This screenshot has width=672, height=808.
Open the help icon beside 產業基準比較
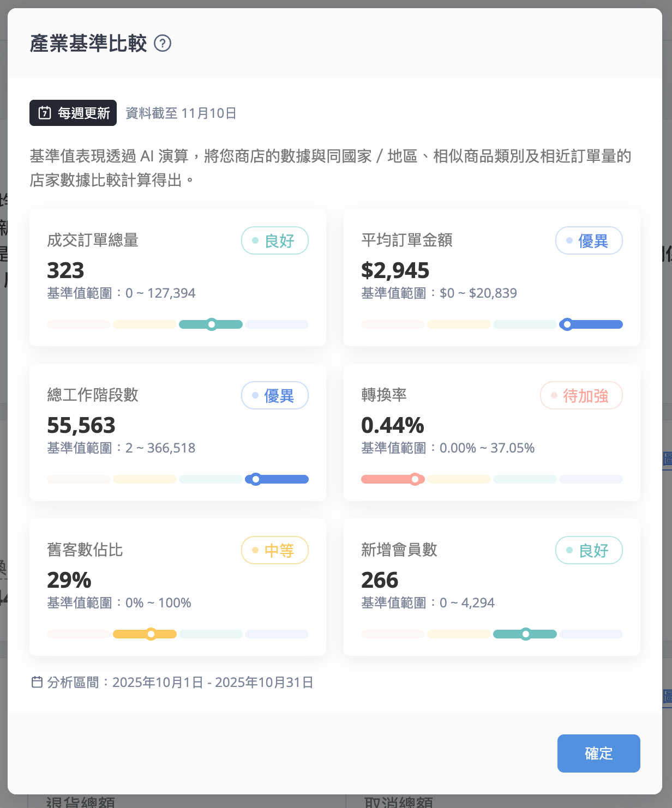coord(163,43)
